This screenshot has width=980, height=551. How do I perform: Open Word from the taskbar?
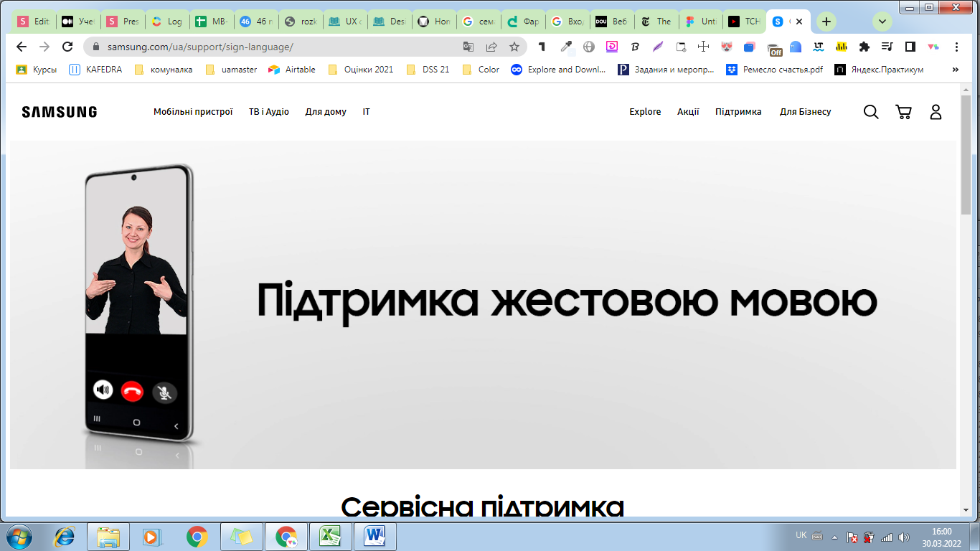click(x=374, y=537)
